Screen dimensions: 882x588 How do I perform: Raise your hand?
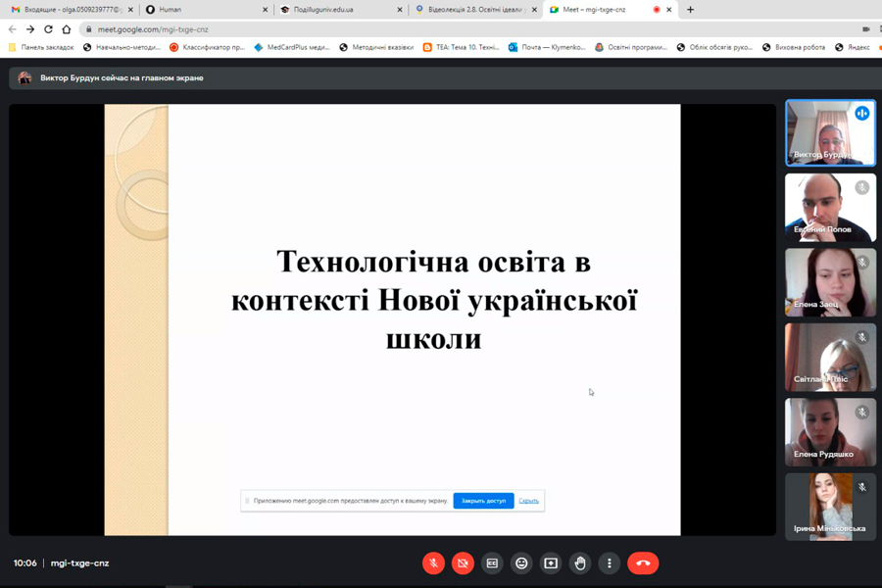pos(580,563)
